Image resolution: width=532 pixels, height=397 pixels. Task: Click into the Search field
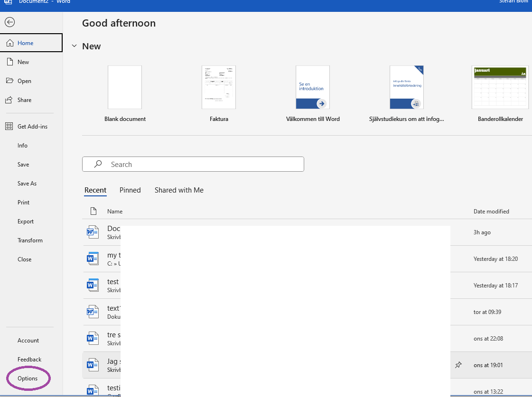point(193,164)
